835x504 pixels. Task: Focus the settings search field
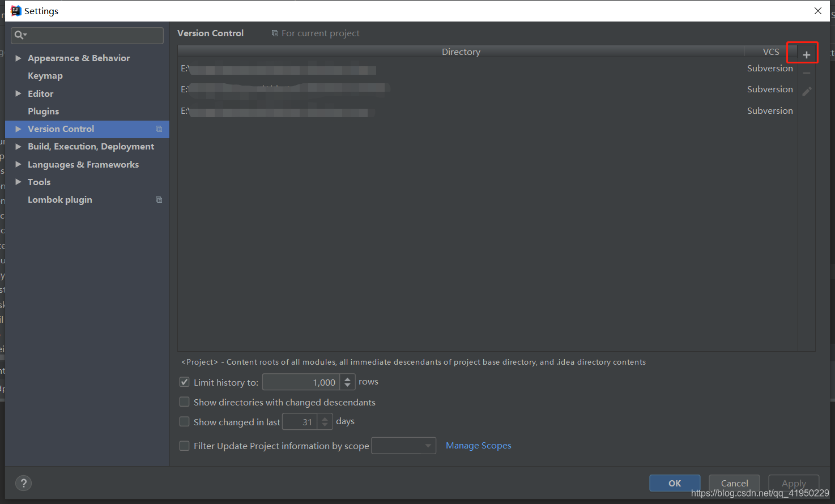pos(87,35)
